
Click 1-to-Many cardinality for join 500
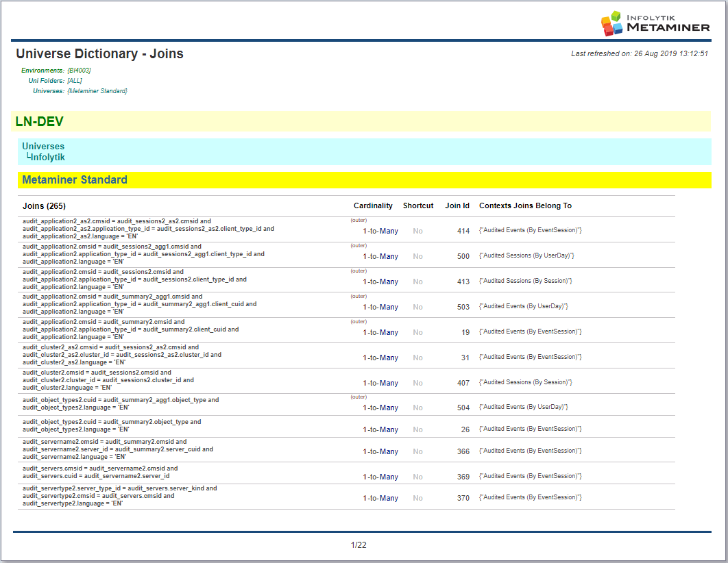(x=380, y=256)
